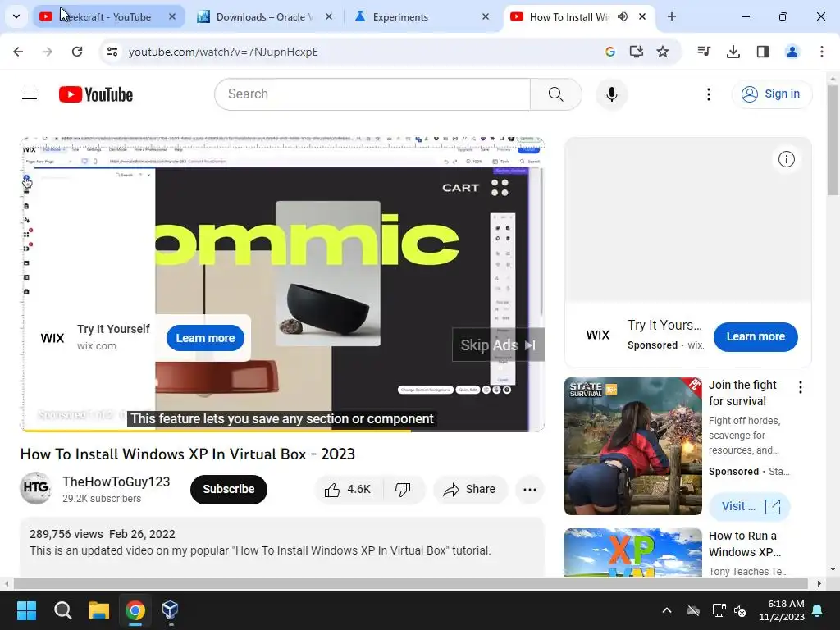840x630 pixels.
Task: Click the horizontal page scrollbar
Action: pyautogui.click(x=410, y=583)
